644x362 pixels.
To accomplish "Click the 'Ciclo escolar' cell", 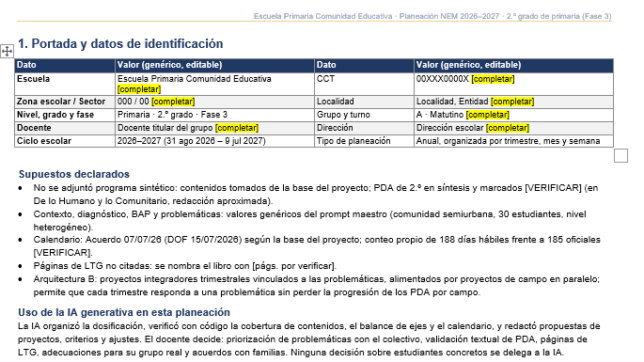I will pyautogui.click(x=65, y=141).
